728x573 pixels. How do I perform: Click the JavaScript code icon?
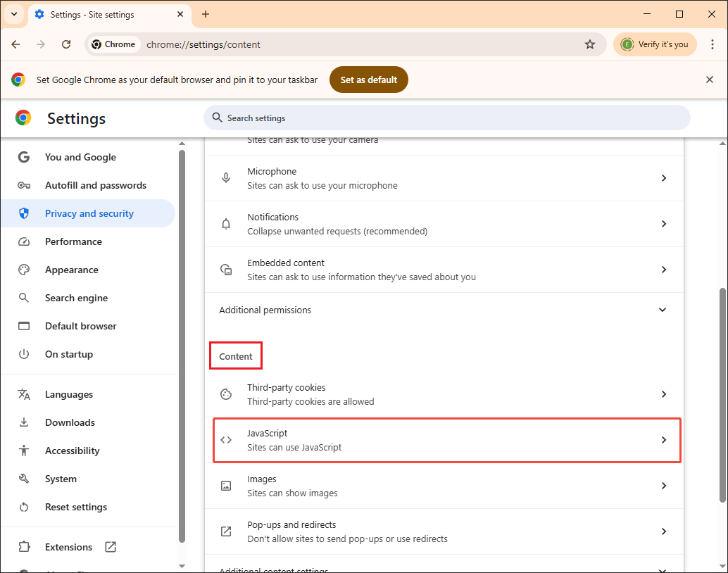[226, 439]
